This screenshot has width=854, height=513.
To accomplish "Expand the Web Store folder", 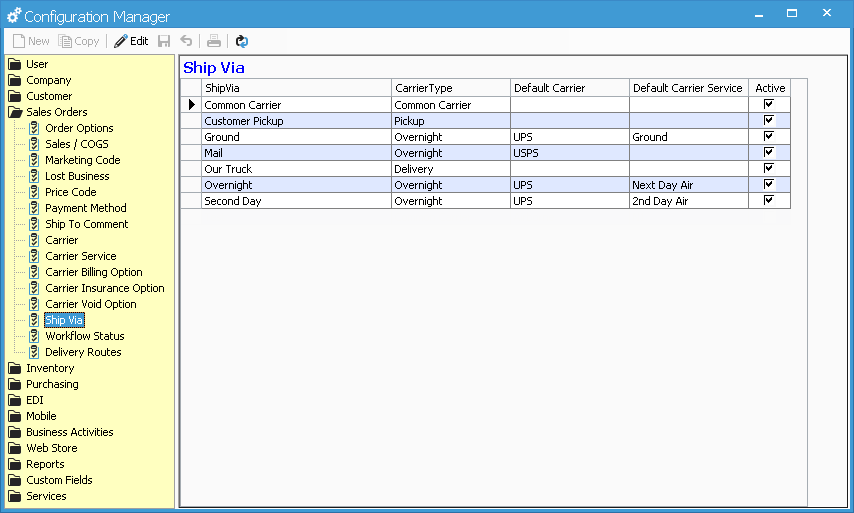I will (42, 448).
